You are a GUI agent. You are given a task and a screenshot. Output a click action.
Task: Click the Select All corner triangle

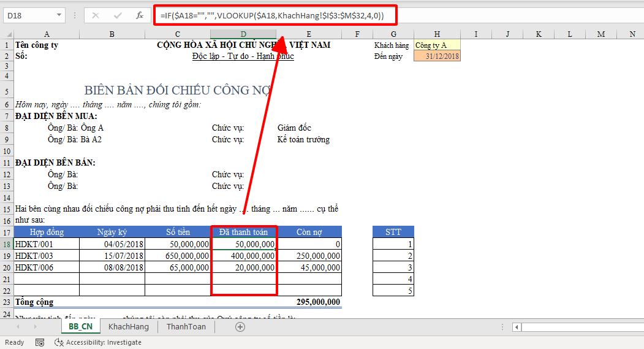click(9, 34)
